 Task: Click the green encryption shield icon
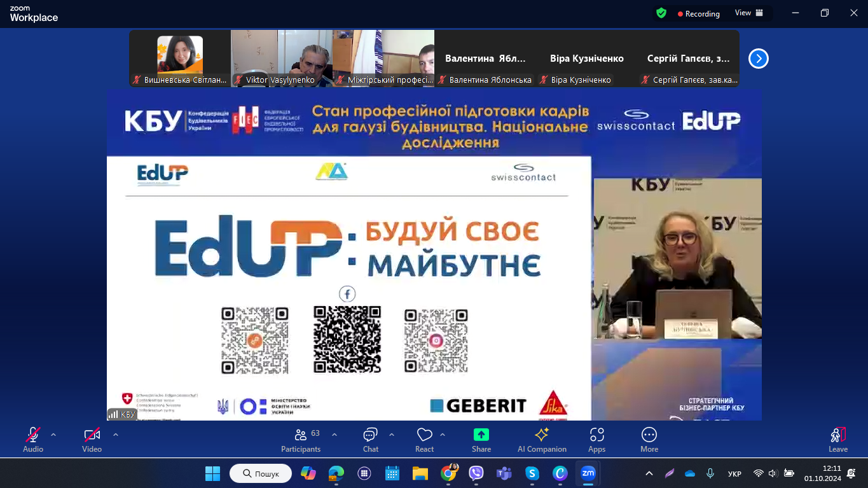point(661,13)
